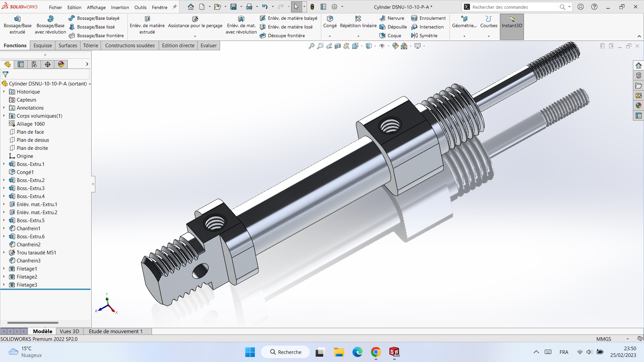Open Edition directe tab

click(178, 46)
